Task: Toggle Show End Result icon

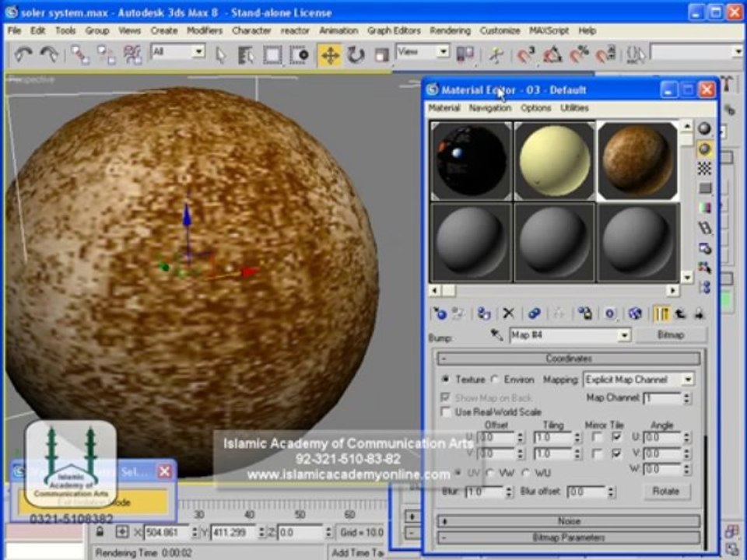Action: click(661, 313)
